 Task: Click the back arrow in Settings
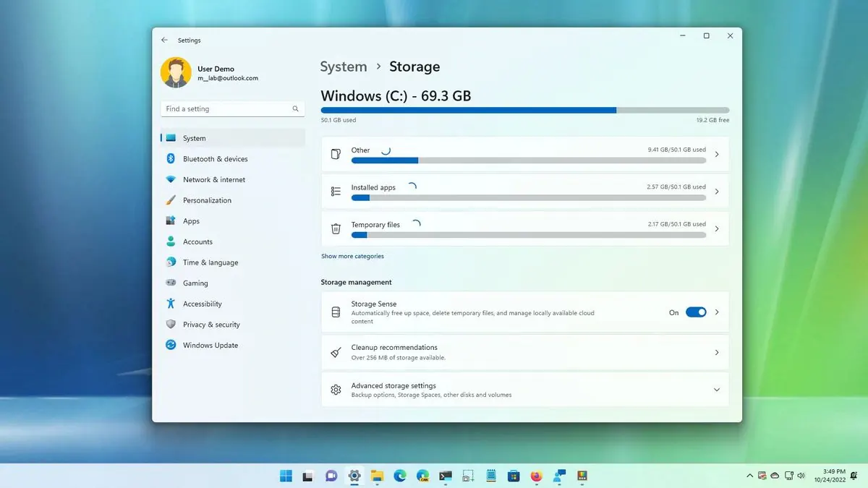point(164,40)
